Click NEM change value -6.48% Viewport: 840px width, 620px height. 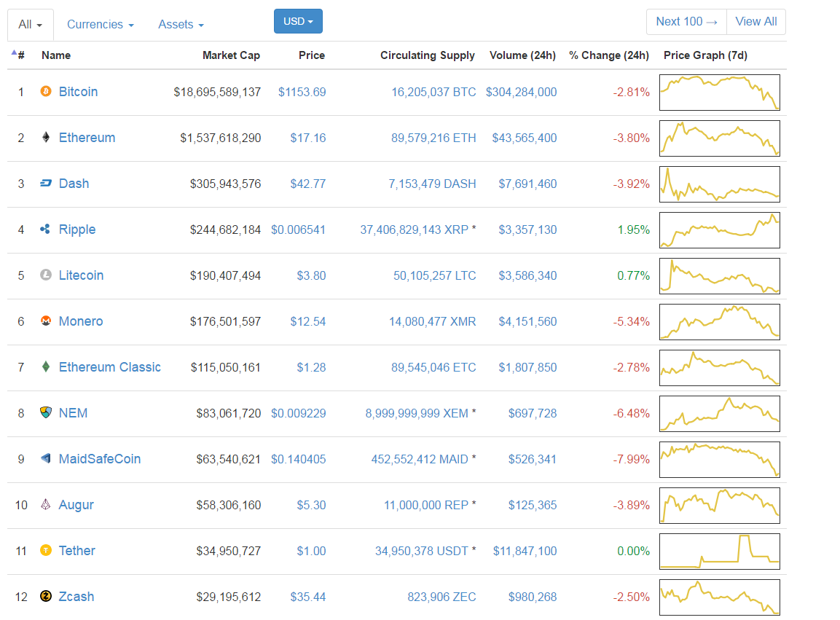pos(632,413)
